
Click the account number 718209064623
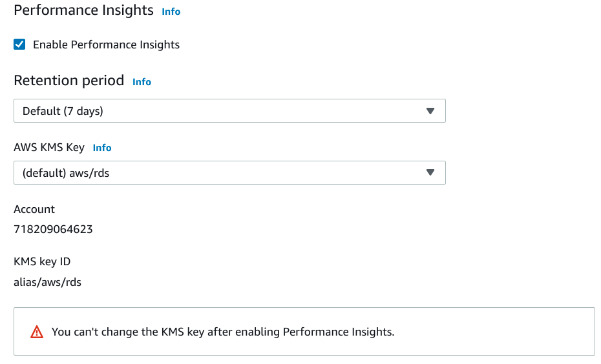[x=53, y=229]
